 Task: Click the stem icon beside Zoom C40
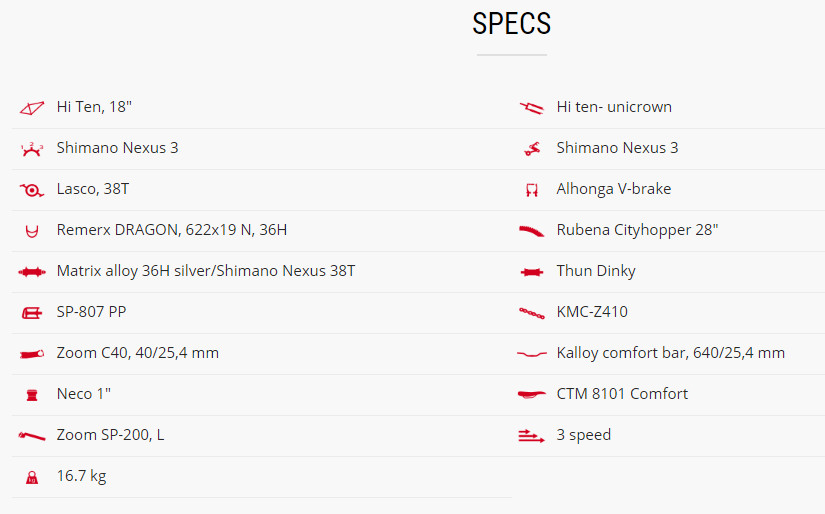click(x=32, y=354)
